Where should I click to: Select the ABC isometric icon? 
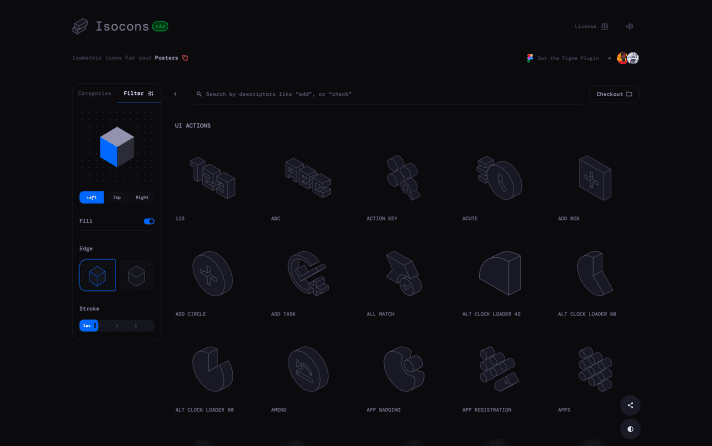308,178
